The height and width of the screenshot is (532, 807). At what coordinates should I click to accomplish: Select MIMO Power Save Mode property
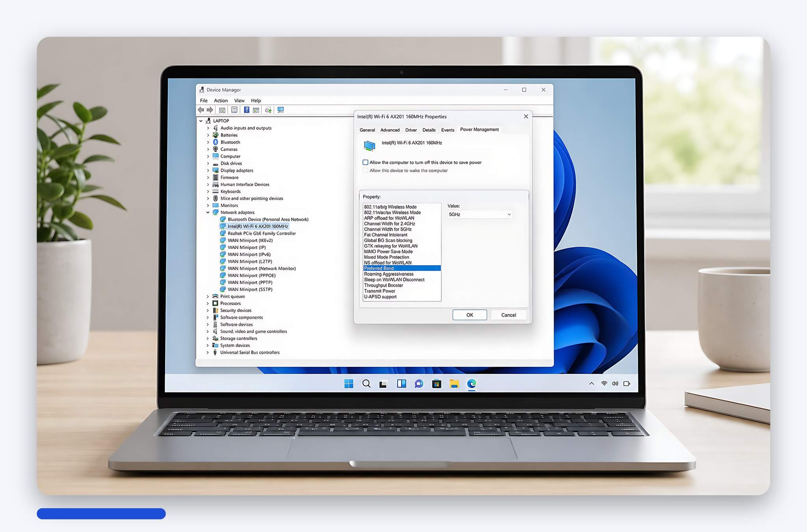point(402,252)
